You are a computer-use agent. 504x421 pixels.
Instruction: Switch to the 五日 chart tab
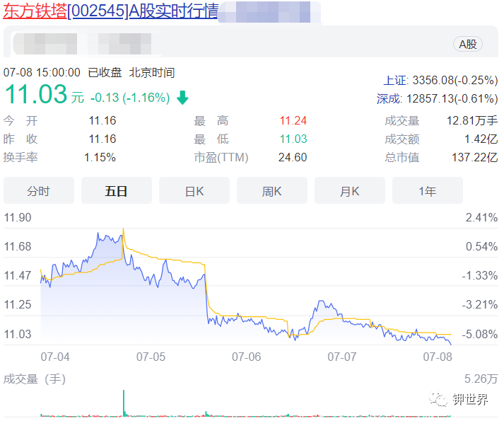pos(117,191)
